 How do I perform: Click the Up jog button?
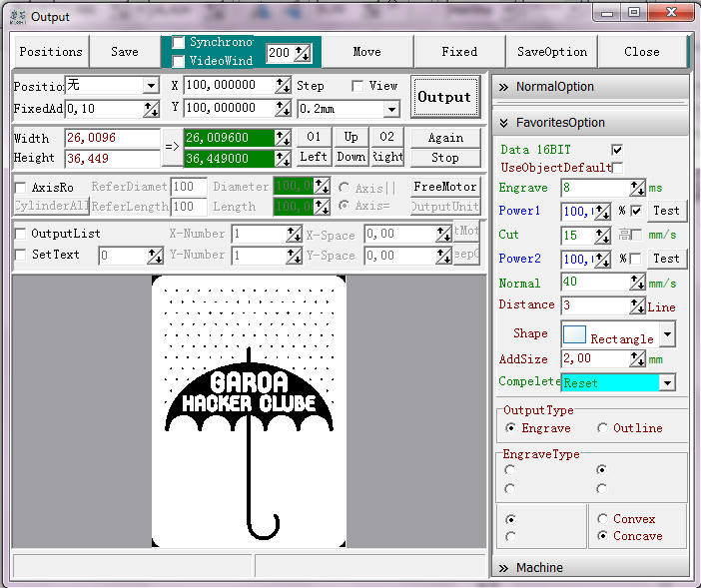350,137
